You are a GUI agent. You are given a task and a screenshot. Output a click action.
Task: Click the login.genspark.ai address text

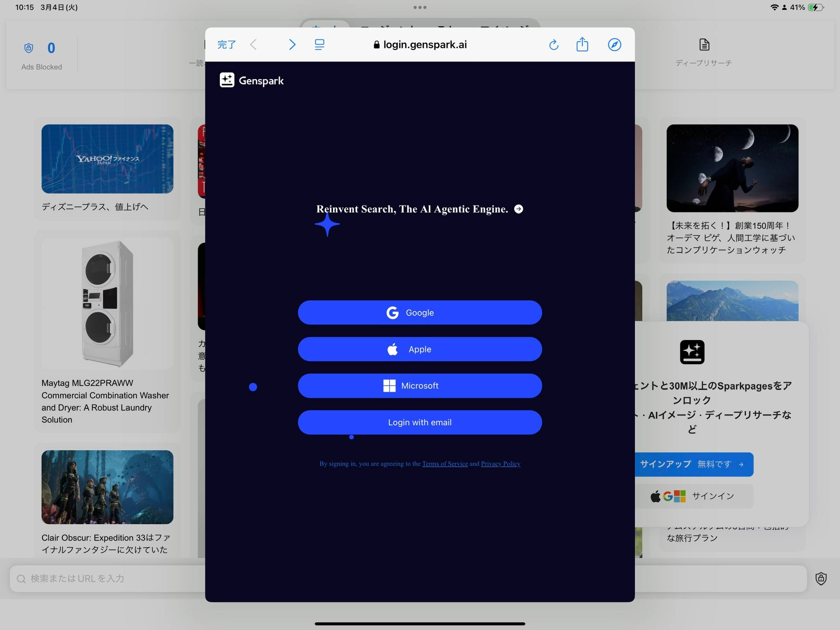[425, 44]
